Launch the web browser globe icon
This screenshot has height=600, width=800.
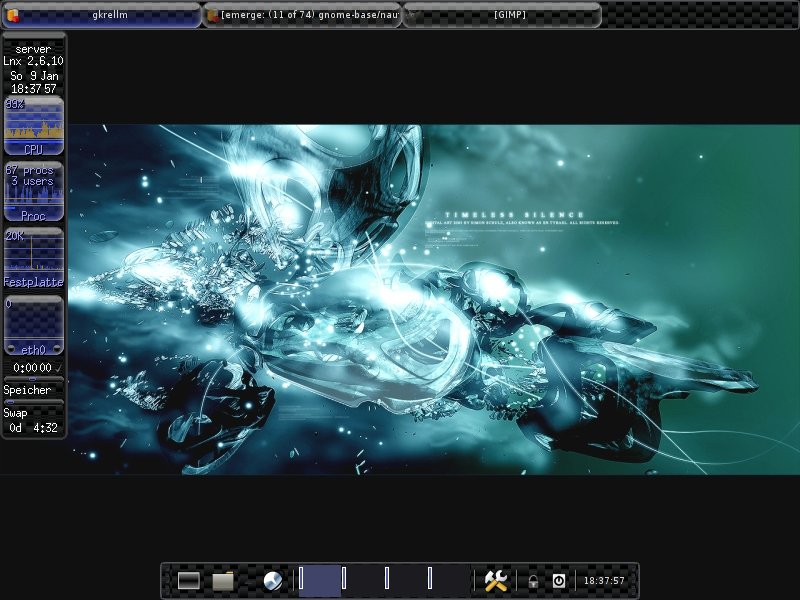[x=273, y=581]
